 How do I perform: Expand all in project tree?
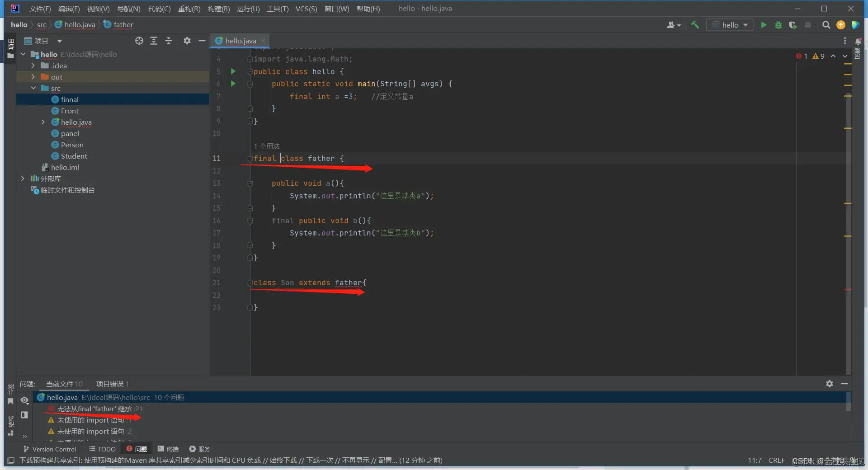(154, 41)
